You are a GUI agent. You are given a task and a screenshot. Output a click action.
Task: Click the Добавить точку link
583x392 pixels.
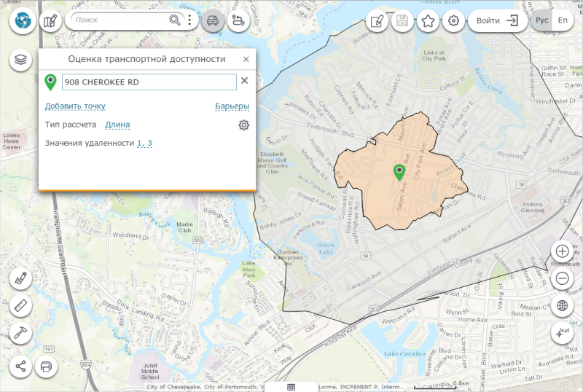75,106
